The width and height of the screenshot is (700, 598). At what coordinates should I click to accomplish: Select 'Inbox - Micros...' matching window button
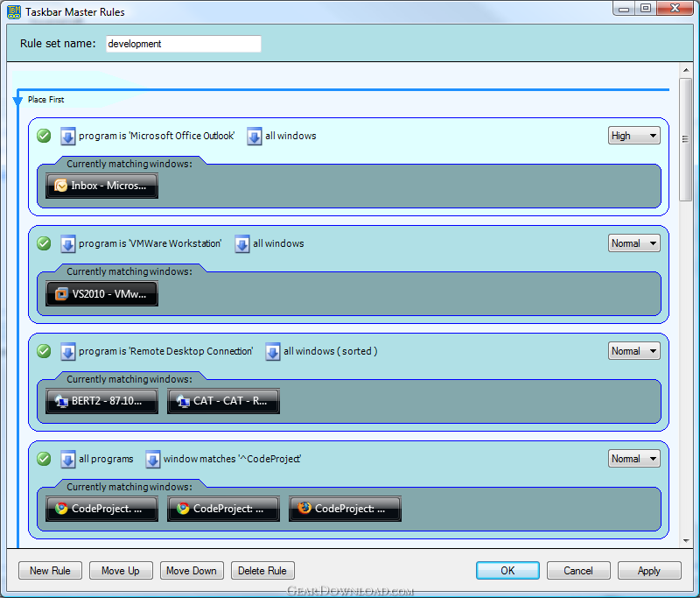click(x=101, y=186)
